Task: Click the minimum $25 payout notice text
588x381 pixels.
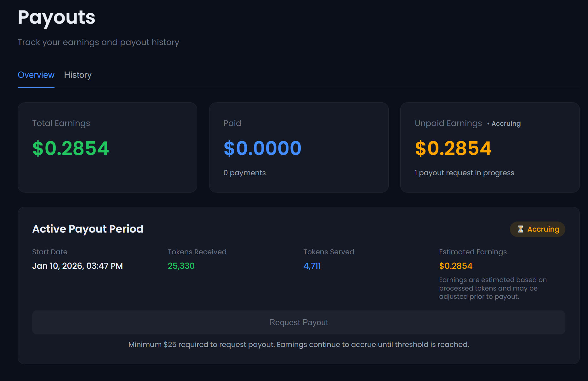Action: point(298,344)
